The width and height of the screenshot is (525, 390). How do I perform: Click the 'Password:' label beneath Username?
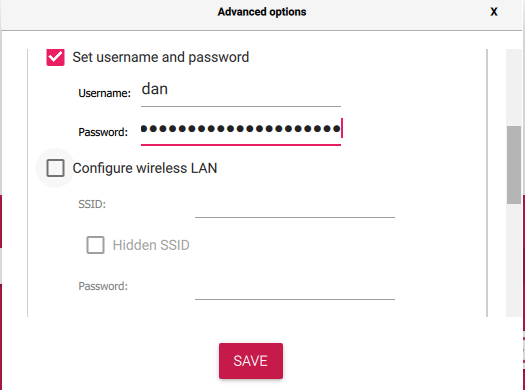tap(103, 132)
